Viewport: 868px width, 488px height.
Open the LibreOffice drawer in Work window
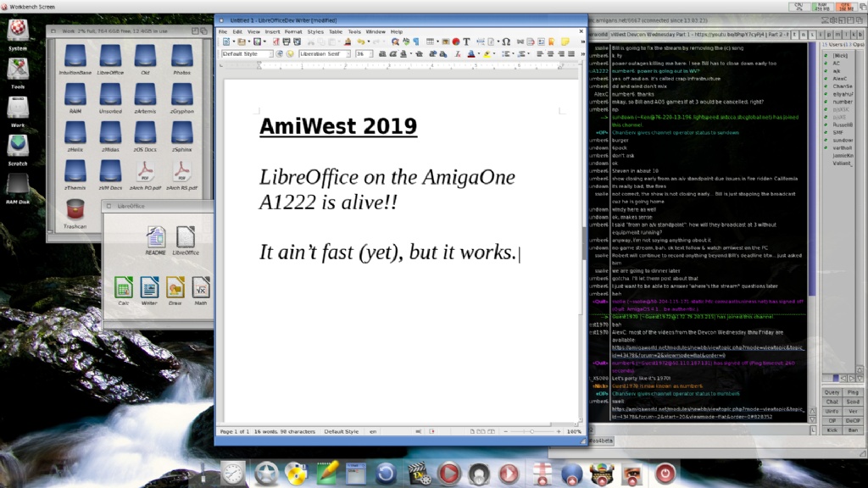110,60
